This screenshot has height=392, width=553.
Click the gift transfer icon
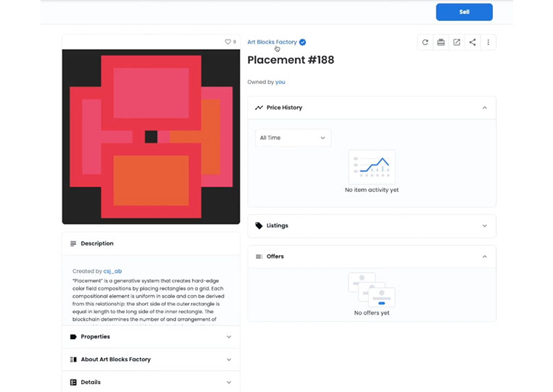click(441, 42)
